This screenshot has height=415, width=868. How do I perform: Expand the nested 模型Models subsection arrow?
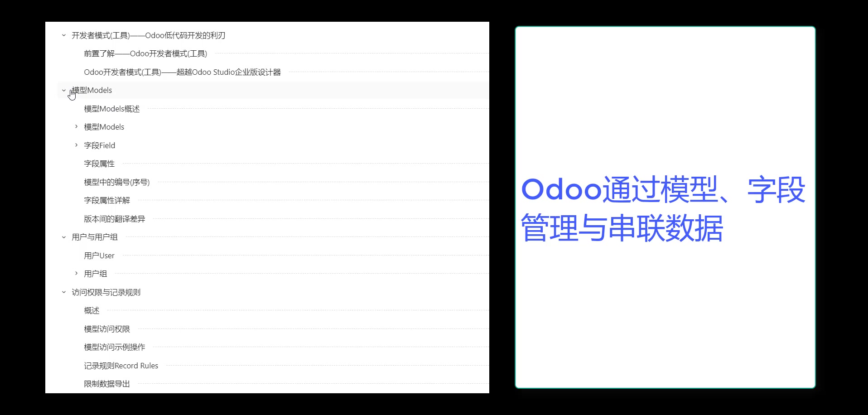76,127
